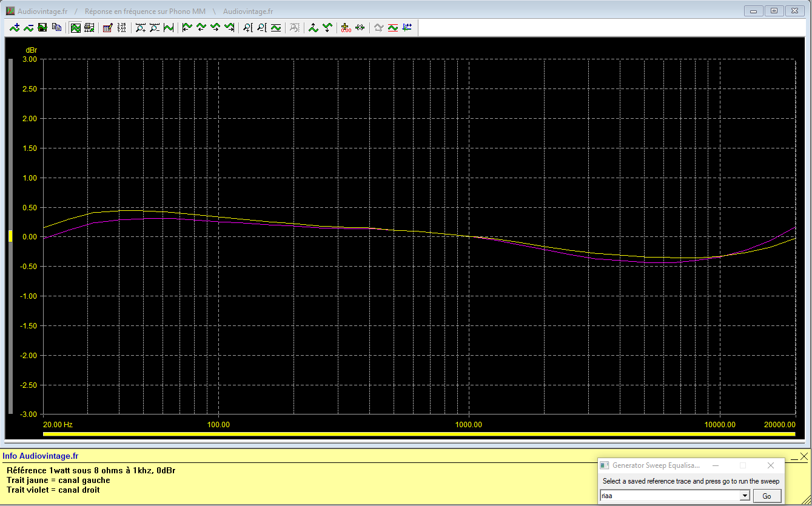Click the red-lined green wave limits icon
Viewport: 812px width, 506px height.
pyautogui.click(x=392, y=27)
